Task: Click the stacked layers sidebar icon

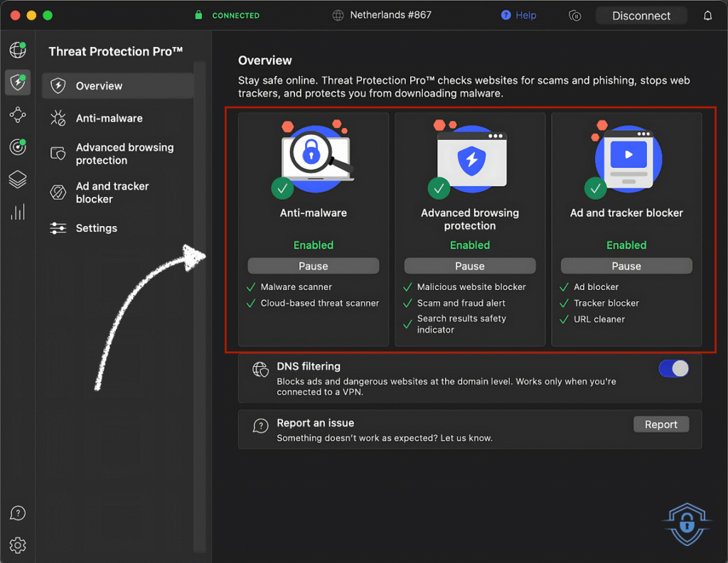Action: 18,180
